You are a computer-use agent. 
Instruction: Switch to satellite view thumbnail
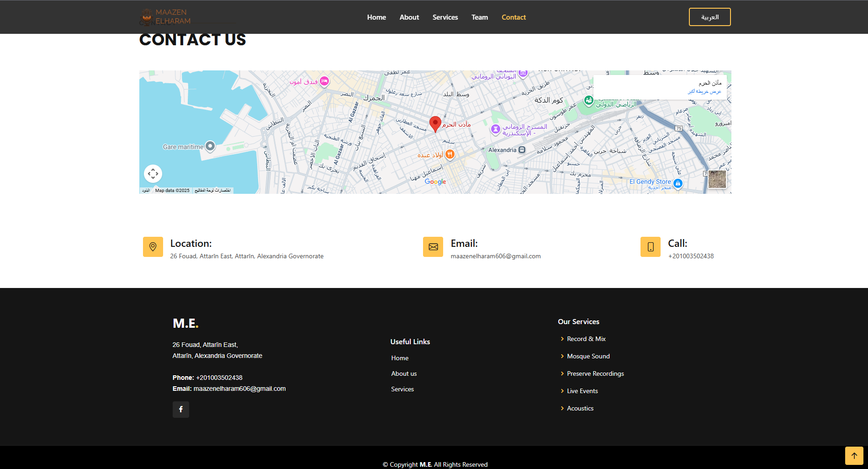click(717, 179)
